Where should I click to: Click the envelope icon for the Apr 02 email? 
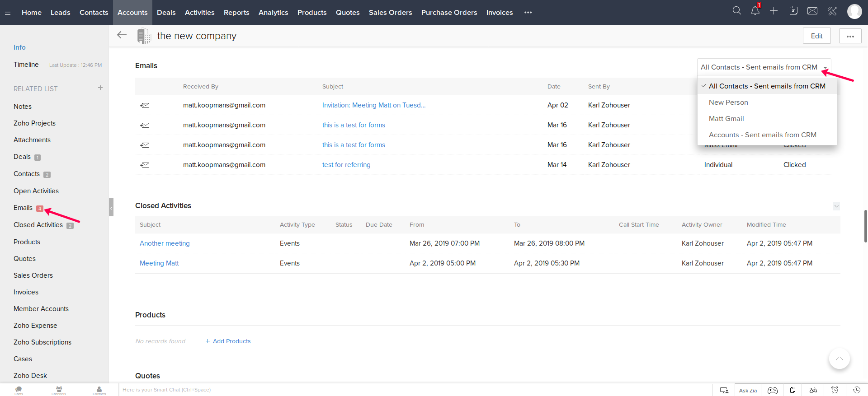point(145,105)
